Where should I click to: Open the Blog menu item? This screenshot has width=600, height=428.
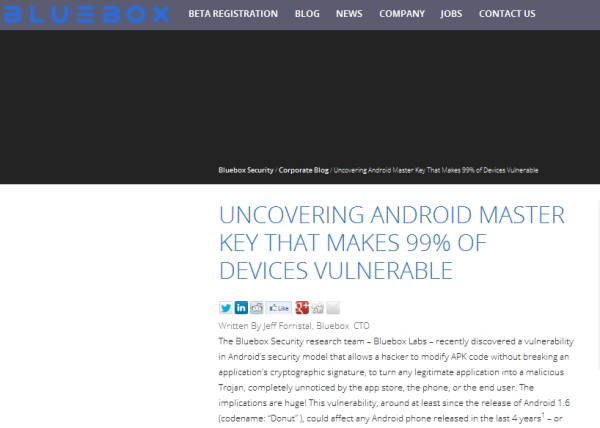[x=307, y=14]
